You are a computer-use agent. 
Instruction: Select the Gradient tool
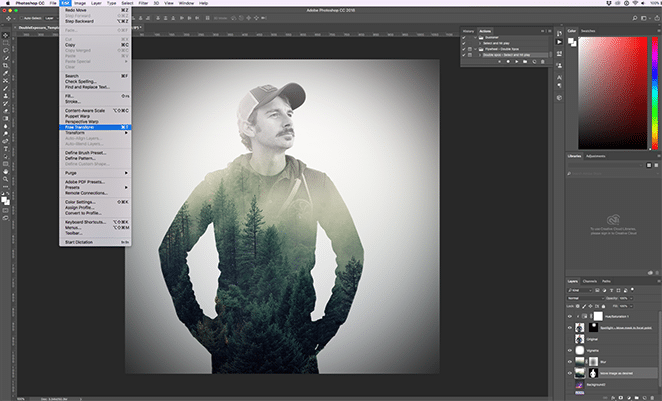pyautogui.click(x=5, y=119)
